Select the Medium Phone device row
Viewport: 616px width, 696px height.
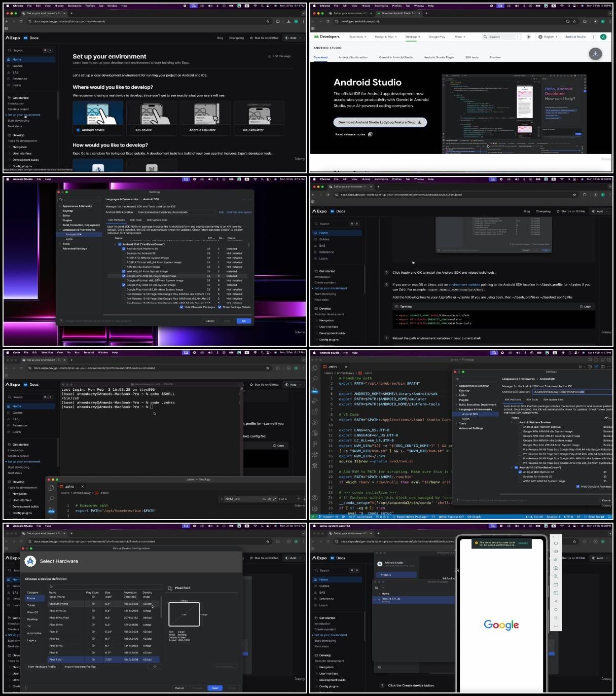click(x=103, y=604)
